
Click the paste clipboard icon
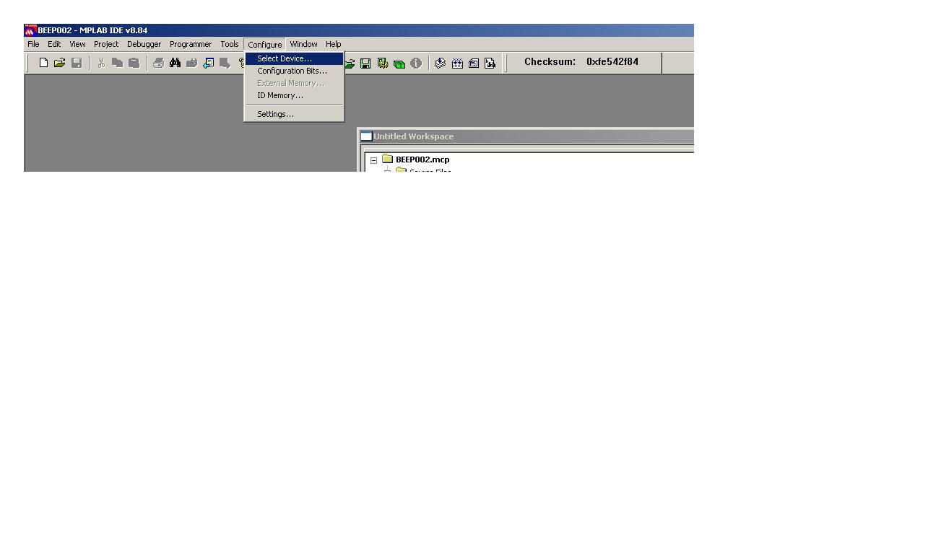(x=134, y=63)
